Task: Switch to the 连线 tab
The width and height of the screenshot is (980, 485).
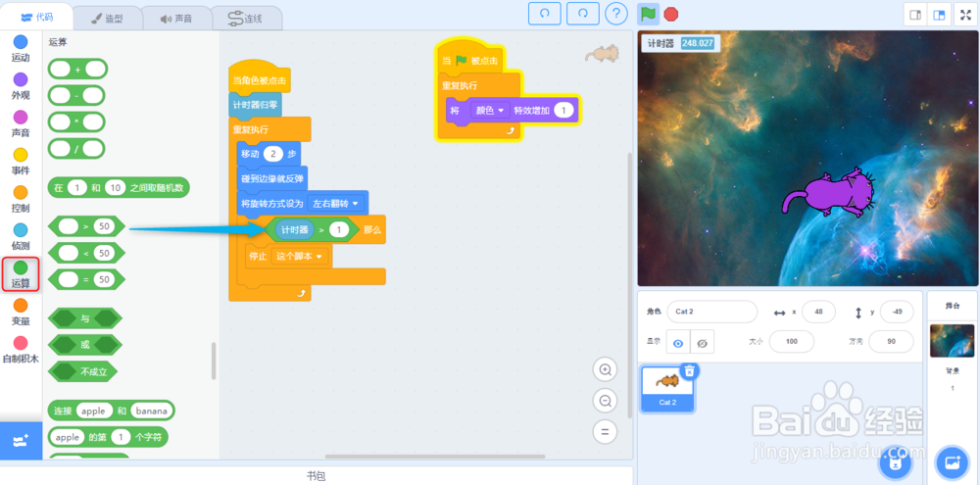Action: [x=246, y=18]
